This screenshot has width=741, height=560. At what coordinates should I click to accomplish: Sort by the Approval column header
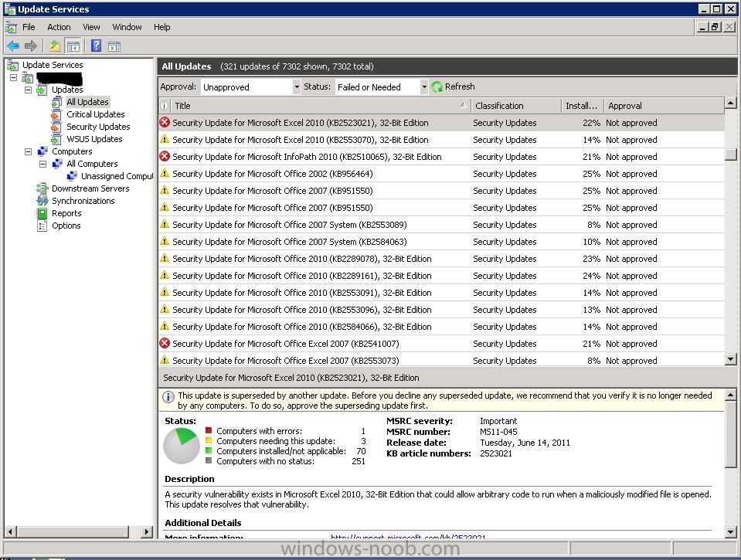(x=664, y=106)
